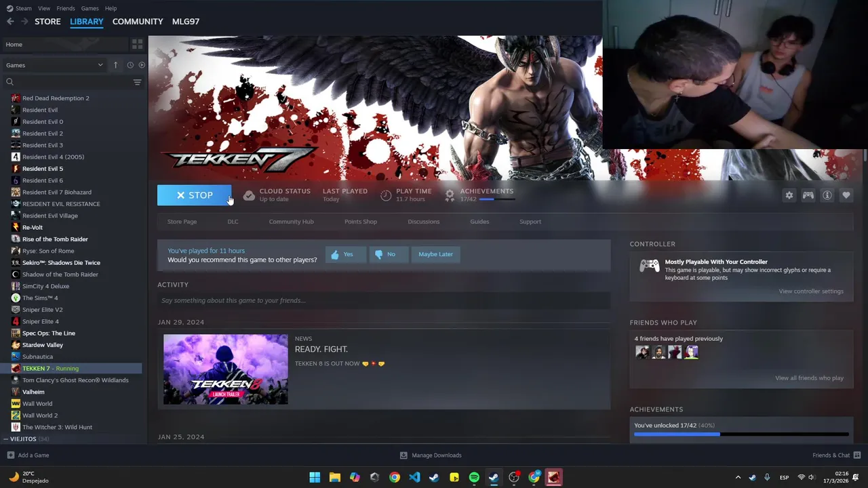Open Visual Studio Code from taskbar

(x=414, y=477)
